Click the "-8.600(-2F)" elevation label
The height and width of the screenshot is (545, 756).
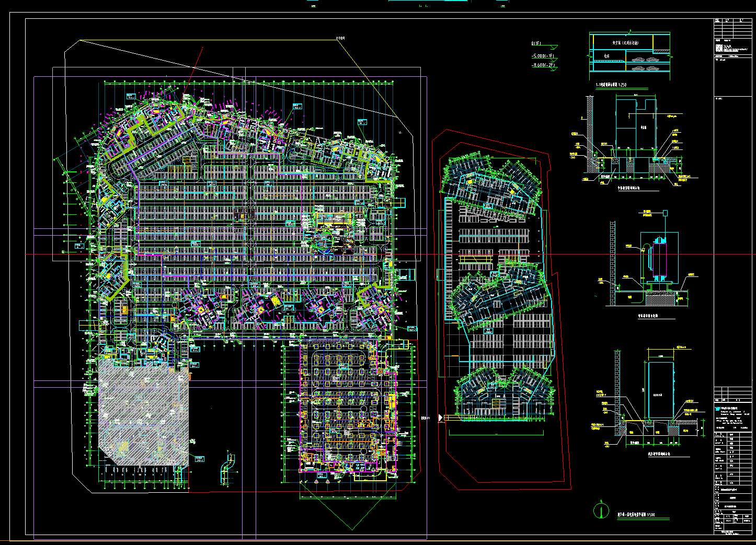[543, 65]
